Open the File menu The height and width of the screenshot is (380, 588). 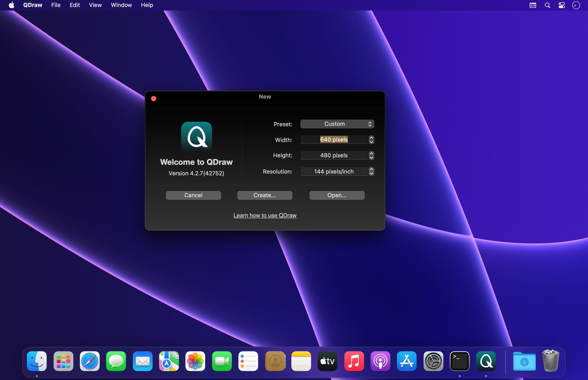pyautogui.click(x=56, y=5)
